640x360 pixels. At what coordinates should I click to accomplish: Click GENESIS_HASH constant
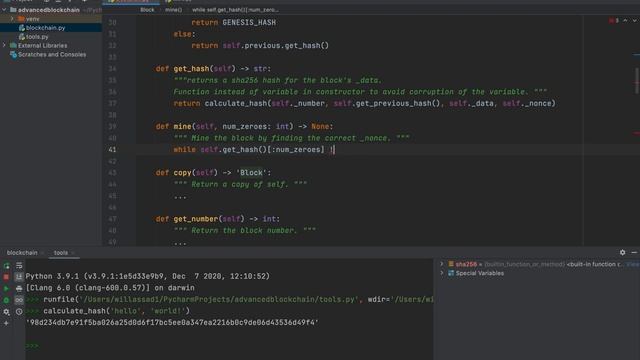pyautogui.click(x=249, y=23)
